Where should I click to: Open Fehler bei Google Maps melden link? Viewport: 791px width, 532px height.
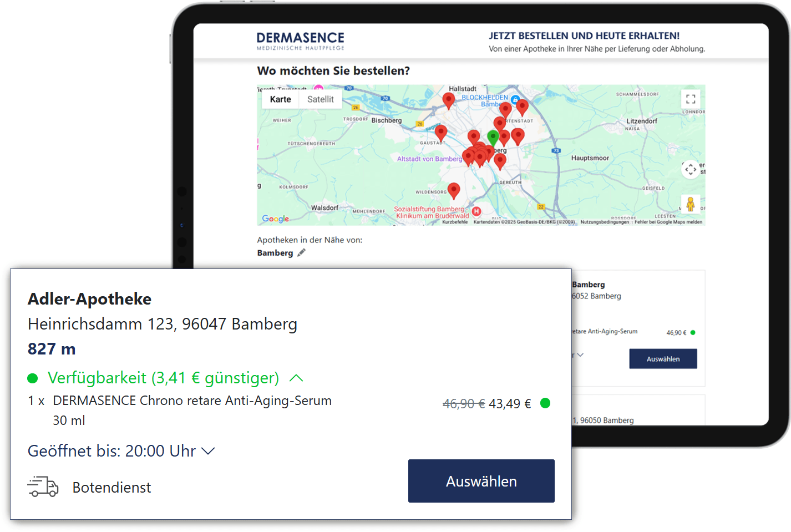(668, 222)
